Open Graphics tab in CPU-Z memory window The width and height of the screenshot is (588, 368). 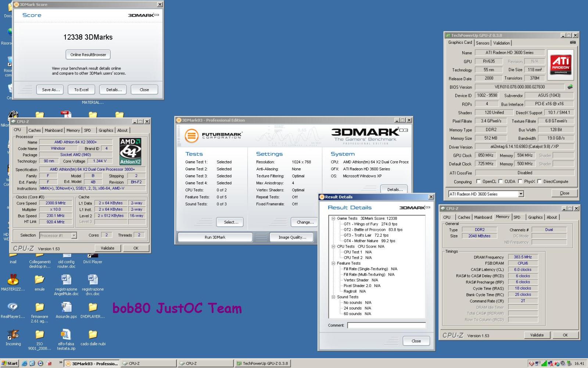pos(535,217)
